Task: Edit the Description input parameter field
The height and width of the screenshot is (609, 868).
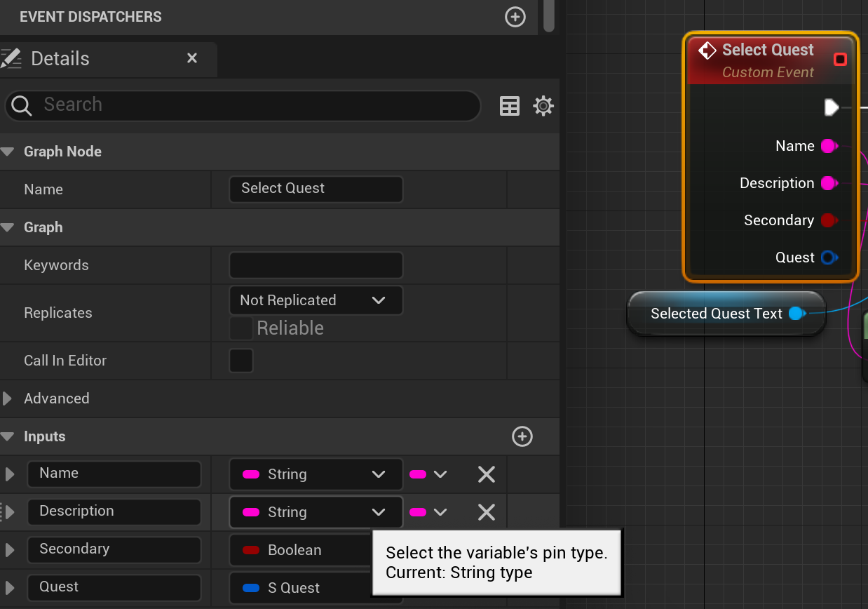Action: [x=114, y=512]
